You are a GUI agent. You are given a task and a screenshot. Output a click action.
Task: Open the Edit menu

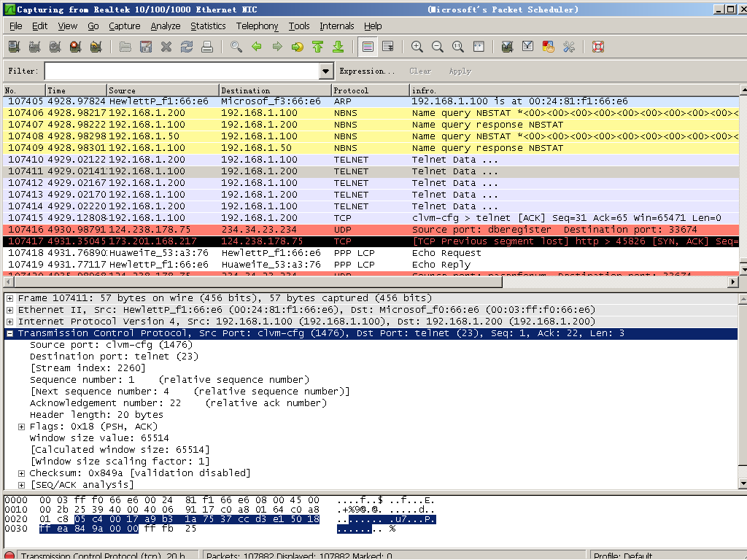(x=39, y=26)
